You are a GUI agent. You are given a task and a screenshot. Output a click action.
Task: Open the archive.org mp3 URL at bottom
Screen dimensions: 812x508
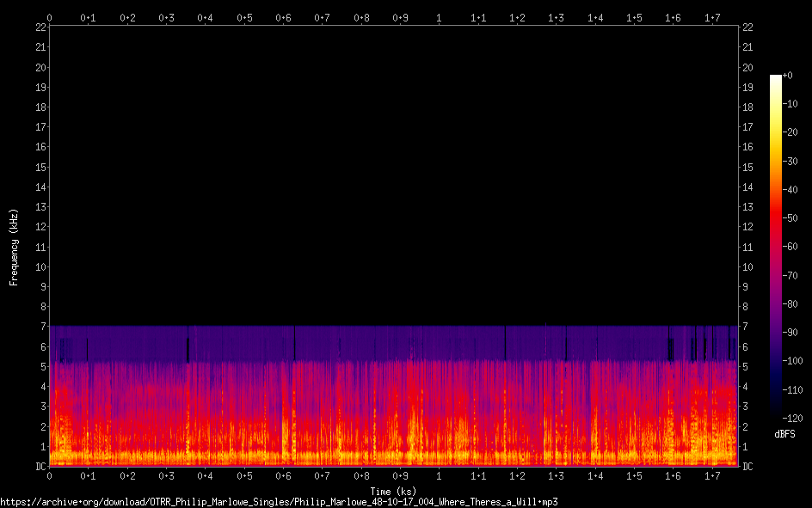282,501
